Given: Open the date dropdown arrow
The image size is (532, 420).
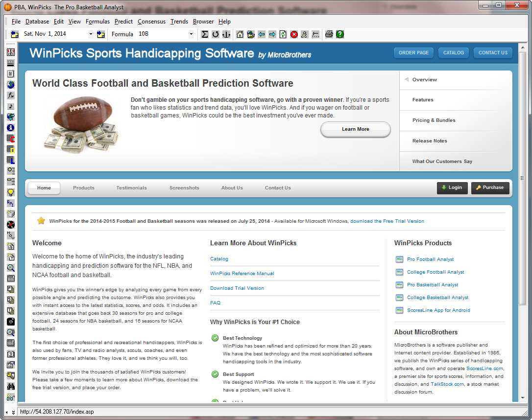Looking at the screenshot, I should click(x=91, y=34).
